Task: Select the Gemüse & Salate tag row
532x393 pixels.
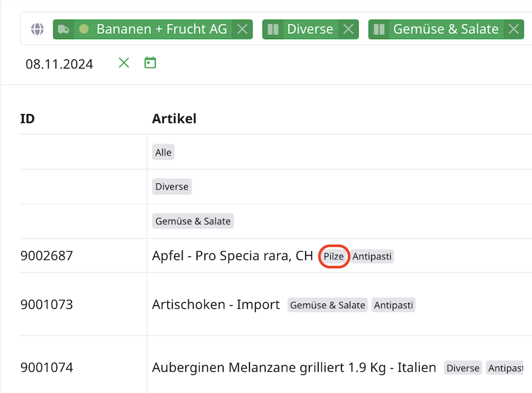Action: point(193,221)
